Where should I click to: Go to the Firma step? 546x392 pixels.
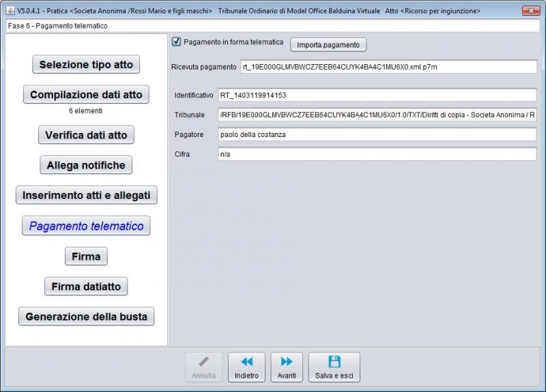86,256
